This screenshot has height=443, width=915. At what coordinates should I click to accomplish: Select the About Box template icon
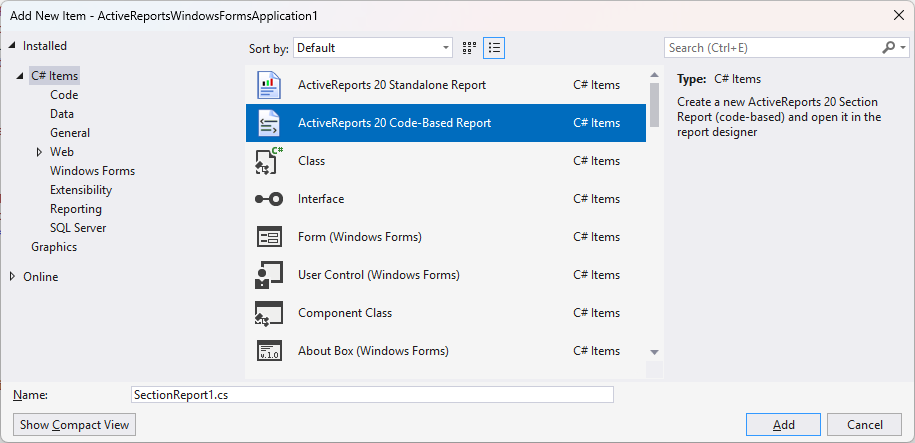pos(269,351)
